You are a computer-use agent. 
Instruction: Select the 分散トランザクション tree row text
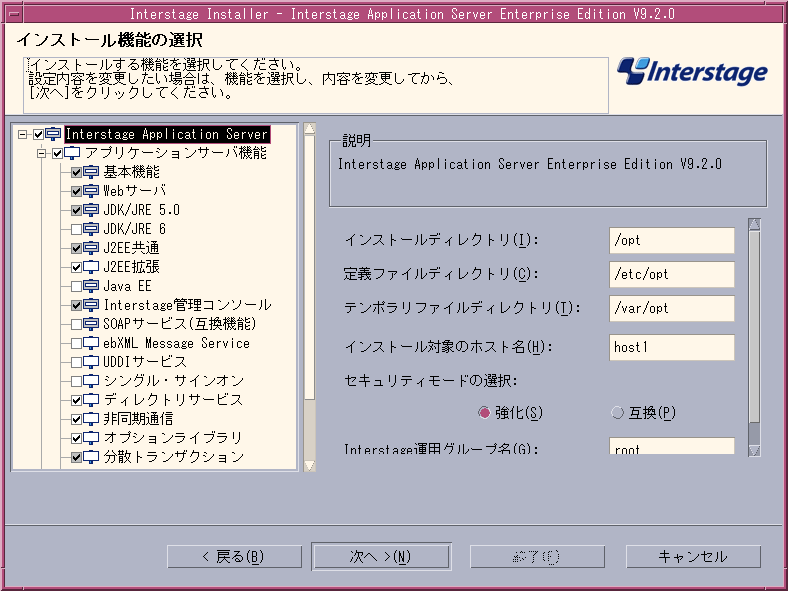(174, 457)
